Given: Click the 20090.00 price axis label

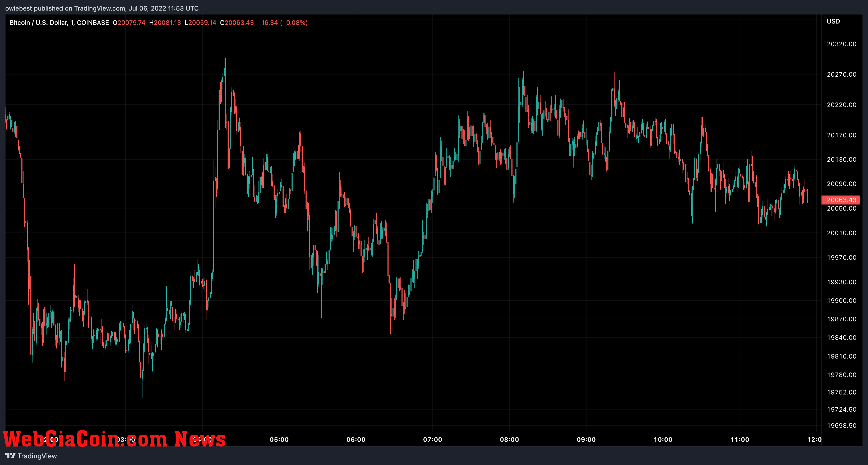Looking at the screenshot, I should 841,184.
